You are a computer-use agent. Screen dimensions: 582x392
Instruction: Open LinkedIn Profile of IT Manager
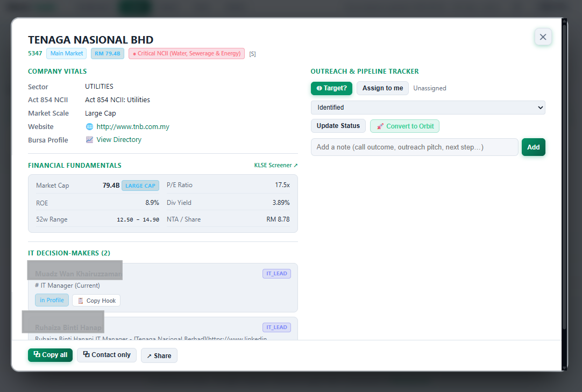tap(52, 300)
